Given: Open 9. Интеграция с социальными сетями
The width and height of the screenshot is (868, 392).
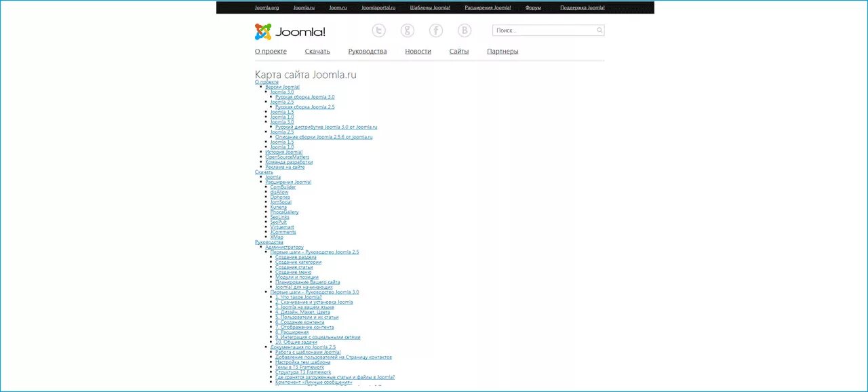Looking at the screenshot, I should tap(318, 337).
